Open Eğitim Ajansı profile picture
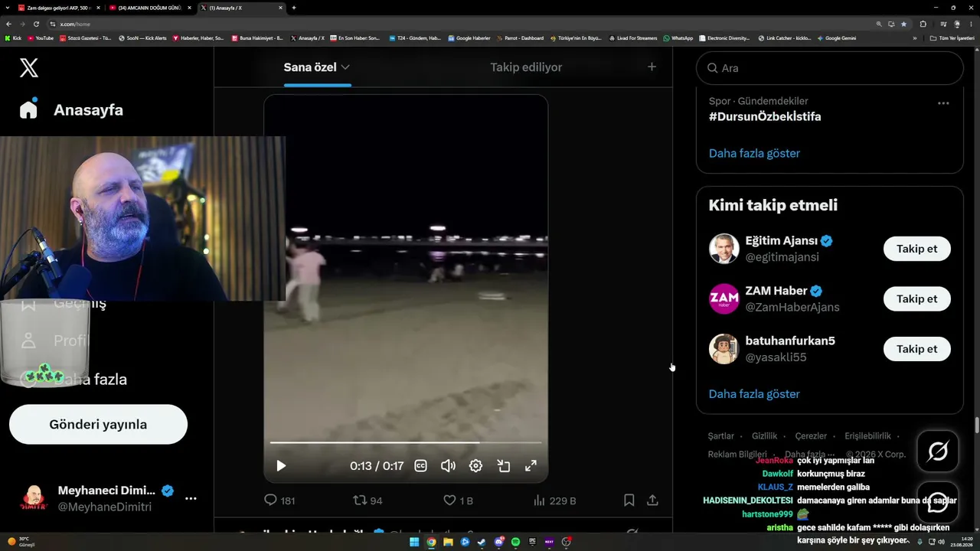This screenshot has width=980, height=551. tap(724, 249)
